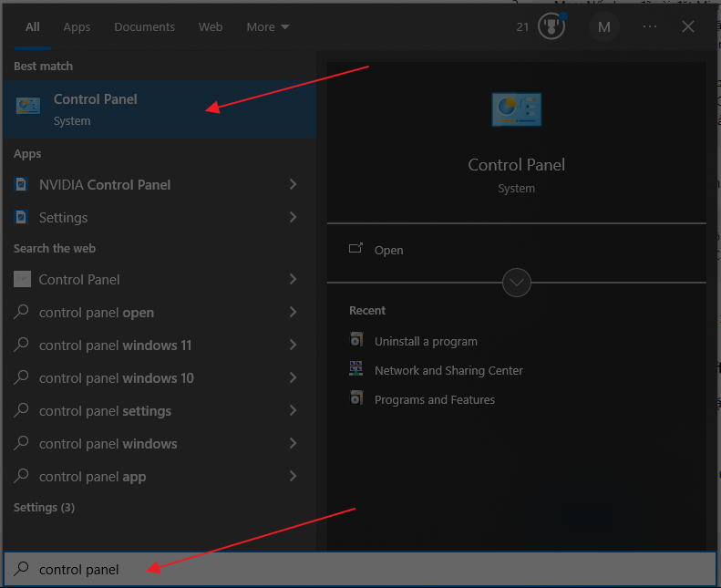Click the Network and Sharing Center icon
This screenshot has height=588, width=721.
click(355, 368)
